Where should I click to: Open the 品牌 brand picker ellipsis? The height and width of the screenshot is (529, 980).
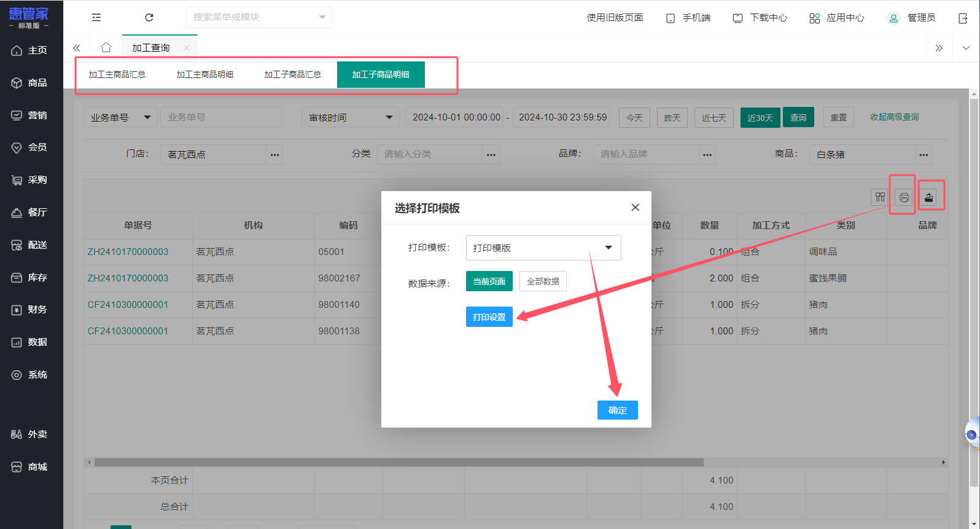pos(707,154)
